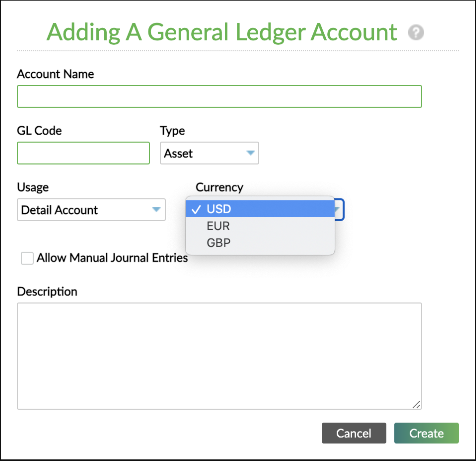Click the checkmark next to USD
Viewport: 476px width, 461px height.
pyautogui.click(x=197, y=209)
